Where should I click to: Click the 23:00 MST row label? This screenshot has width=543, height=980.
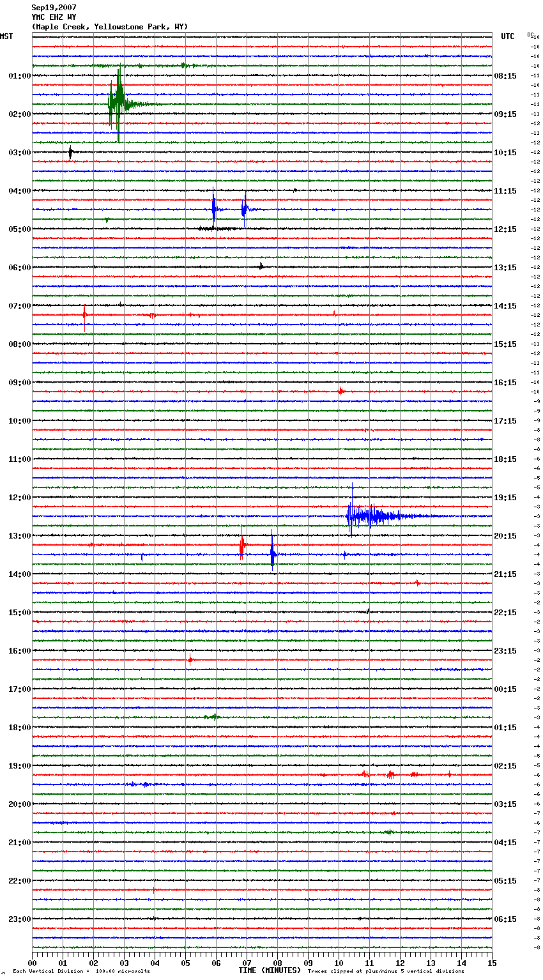pyautogui.click(x=20, y=919)
